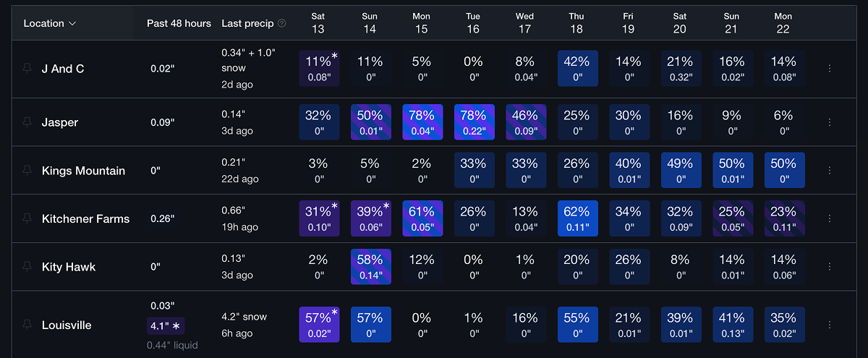Open Kity Hawk row options

[830, 267]
